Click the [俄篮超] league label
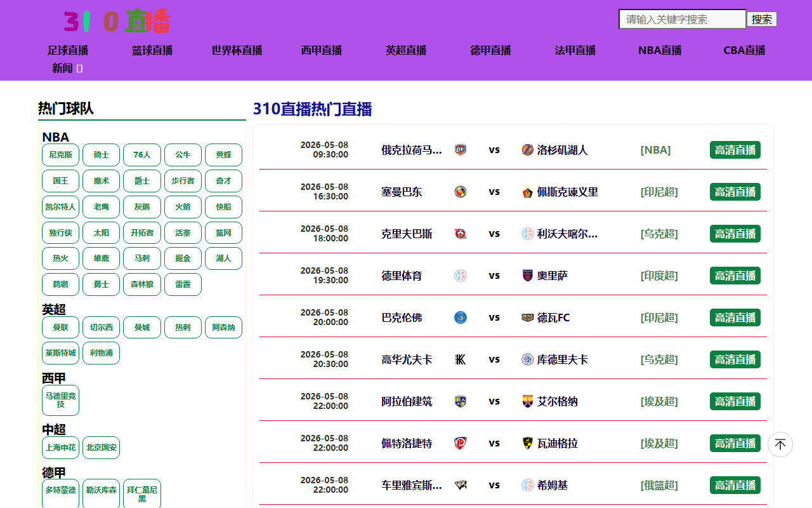The width and height of the screenshot is (812, 508). tap(659, 485)
